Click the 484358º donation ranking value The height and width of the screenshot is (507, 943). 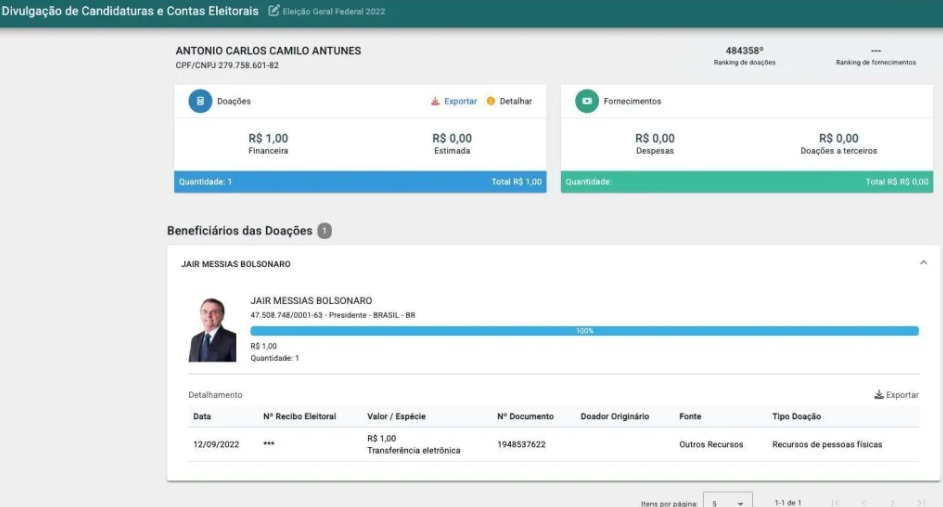point(744,51)
